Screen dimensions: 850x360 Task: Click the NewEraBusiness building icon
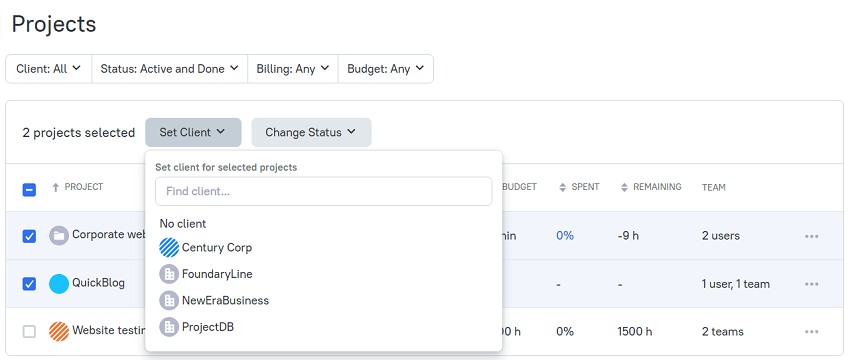(x=169, y=300)
